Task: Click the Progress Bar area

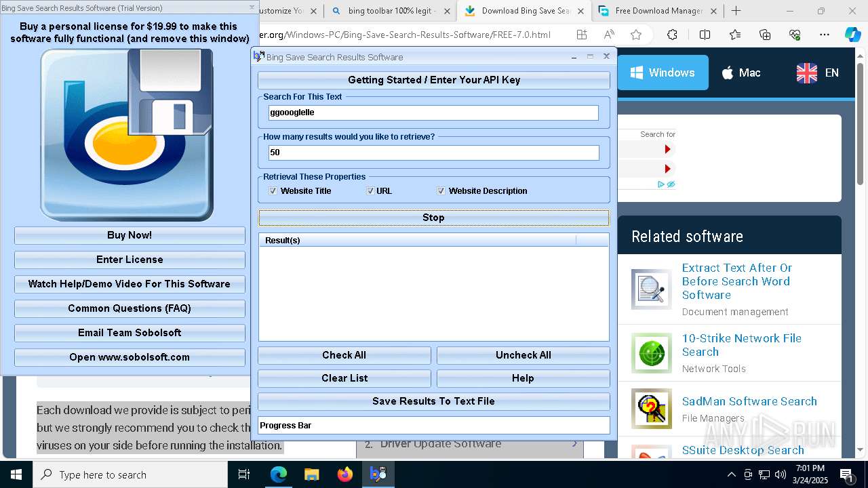Action: pyautogui.click(x=434, y=426)
